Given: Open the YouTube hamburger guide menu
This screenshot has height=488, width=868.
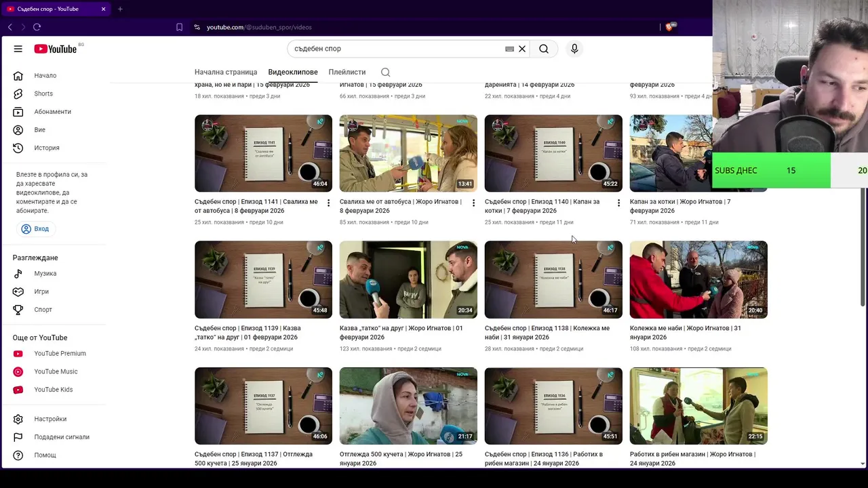Looking at the screenshot, I should [x=18, y=49].
